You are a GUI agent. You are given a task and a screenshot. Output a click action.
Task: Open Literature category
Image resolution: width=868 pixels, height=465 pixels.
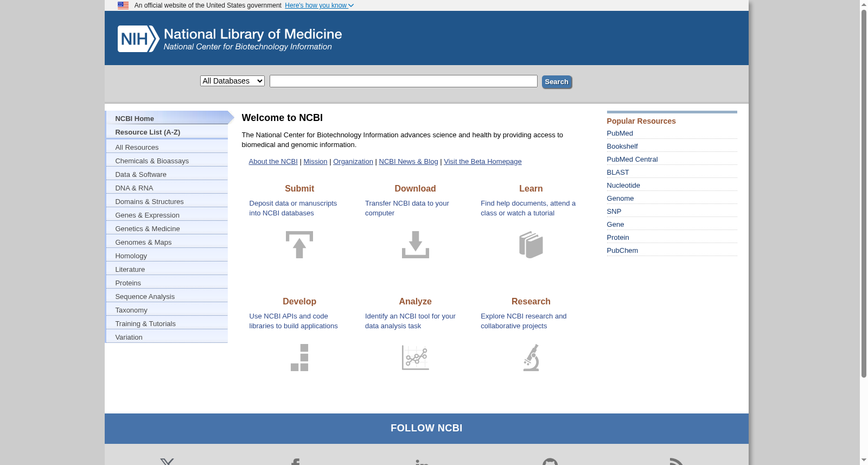pos(167,269)
